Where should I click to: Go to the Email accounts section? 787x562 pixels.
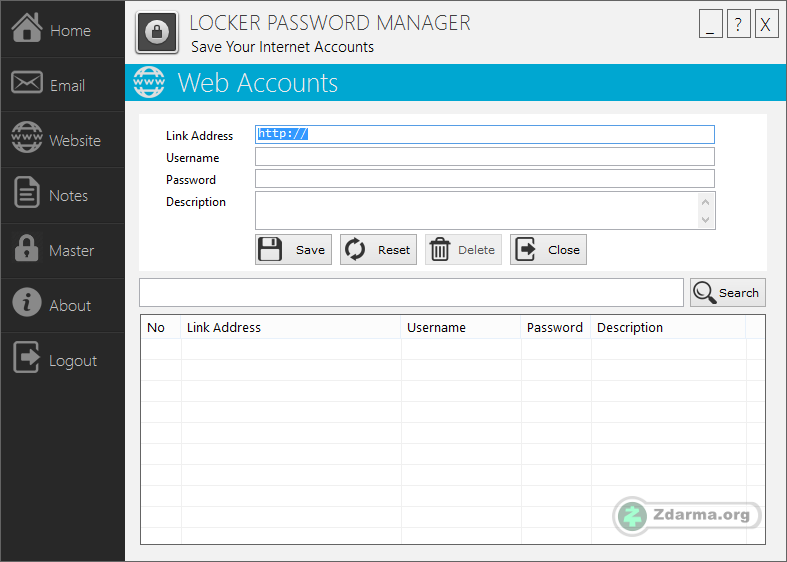click(62, 84)
